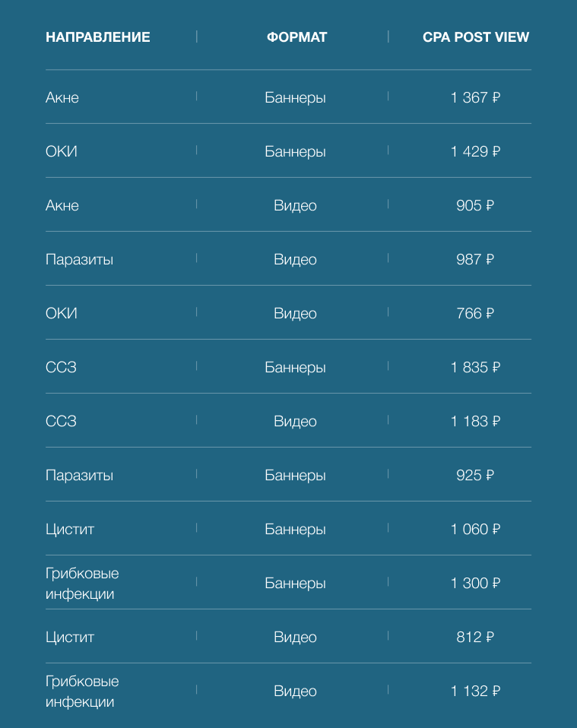Click Акне in the 1 367 ₽ row
The height and width of the screenshot is (728, 577).
62,97
